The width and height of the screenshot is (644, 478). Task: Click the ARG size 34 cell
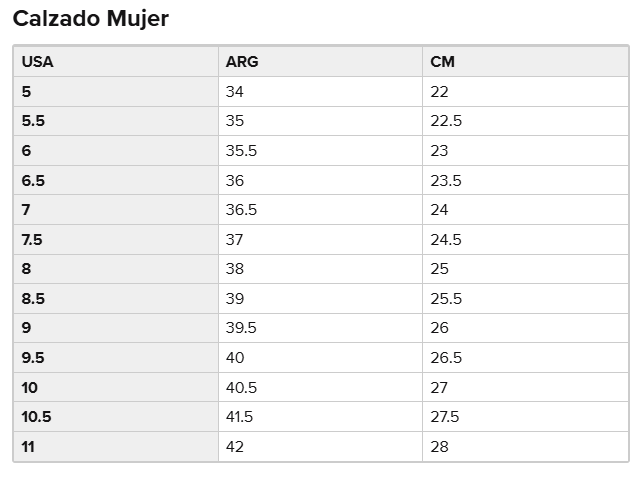235,92
